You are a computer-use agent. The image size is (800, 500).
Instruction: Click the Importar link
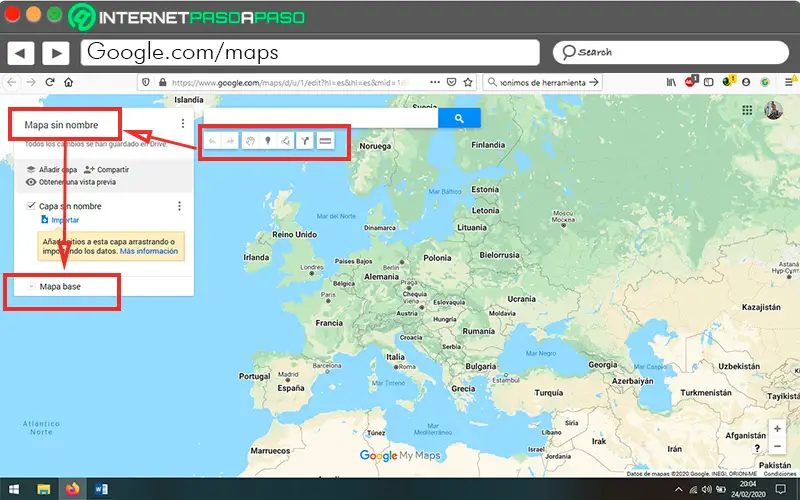(60, 220)
